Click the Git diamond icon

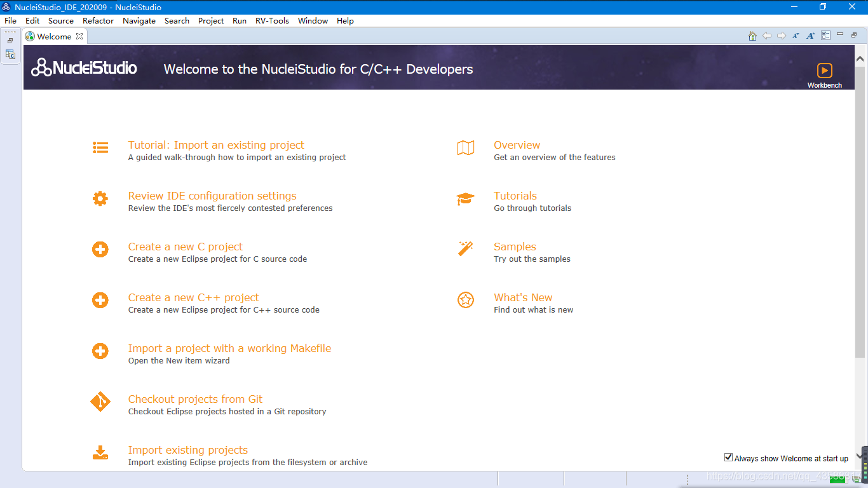[x=100, y=402]
